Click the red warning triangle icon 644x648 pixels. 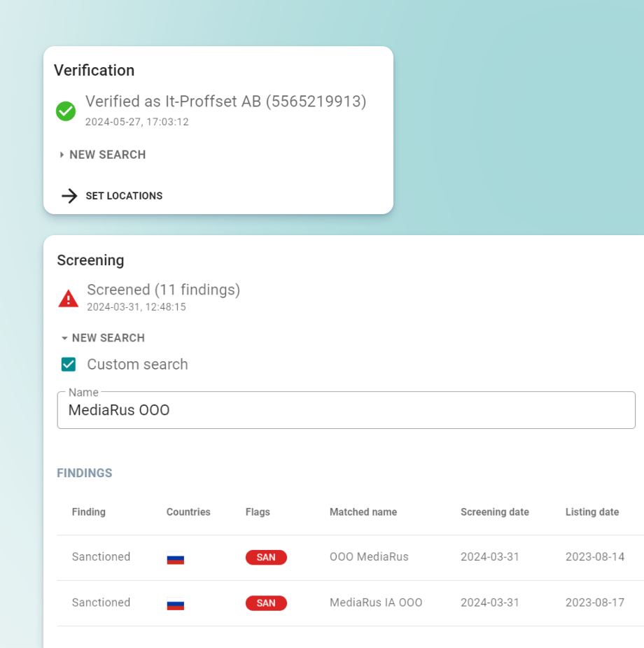point(68,298)
